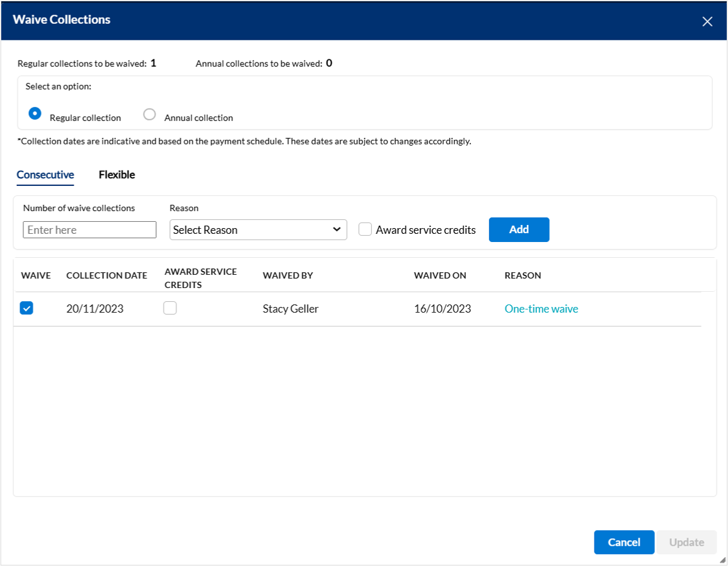The height and width of the screenshot is (566, 728).
Task: Click the REASON column header
Action: (523, 275)
